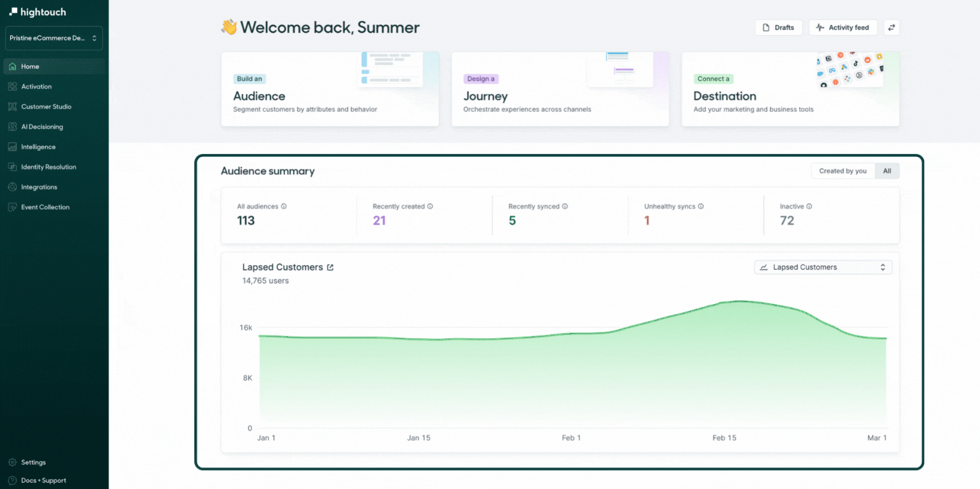Open the Drafts button

coord(779,27)
